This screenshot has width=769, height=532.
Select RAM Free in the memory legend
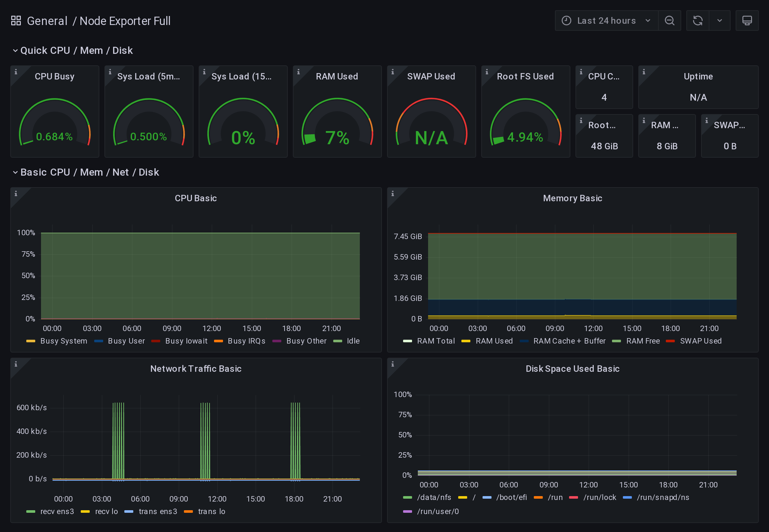[x=643, y=341]
